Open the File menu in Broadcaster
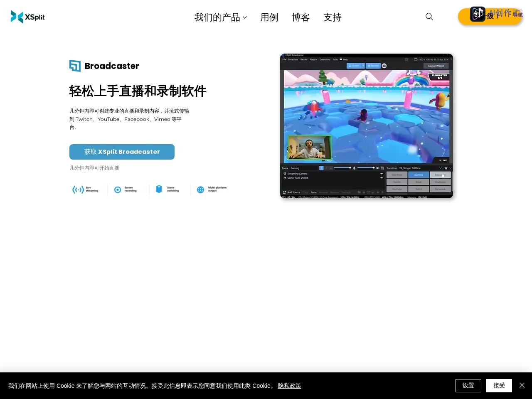The image size is (532, 399). (x=284, y=59)
